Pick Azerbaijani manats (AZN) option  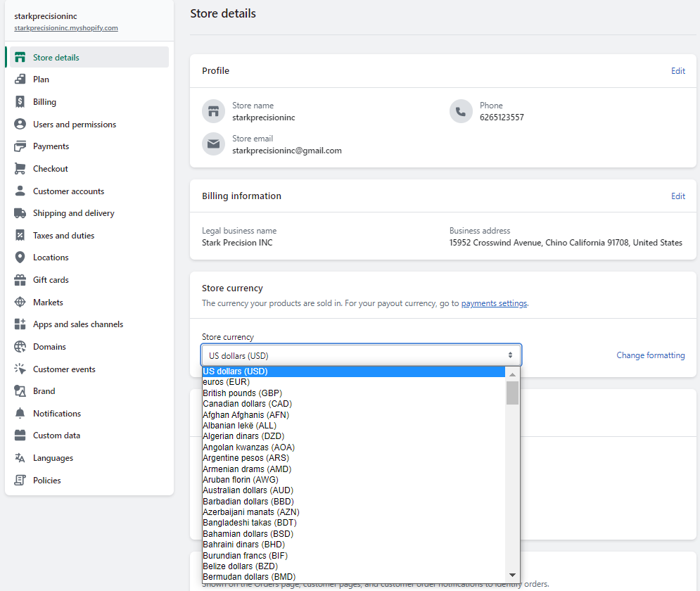[x=354, y=512]
